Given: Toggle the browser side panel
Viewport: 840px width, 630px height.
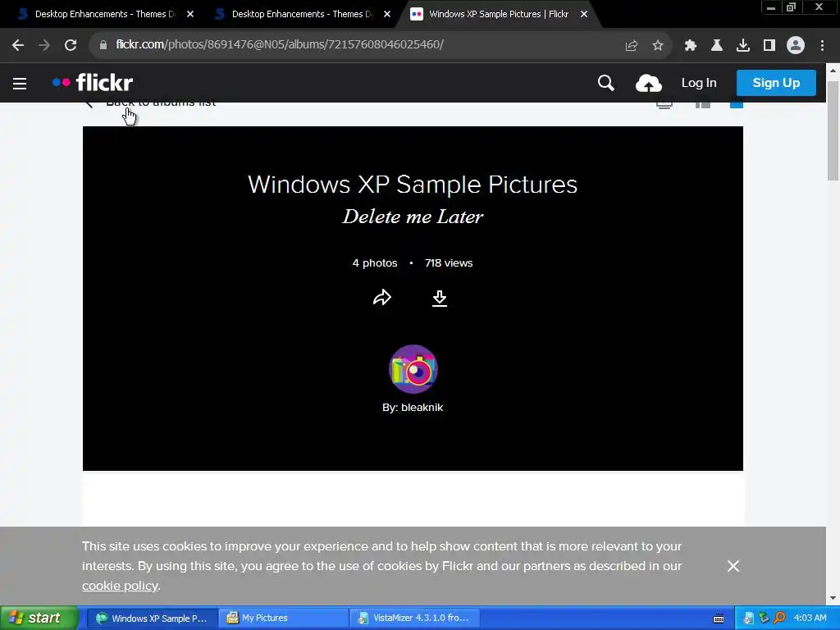Looking at the screenshot, I should click(769, 46).
